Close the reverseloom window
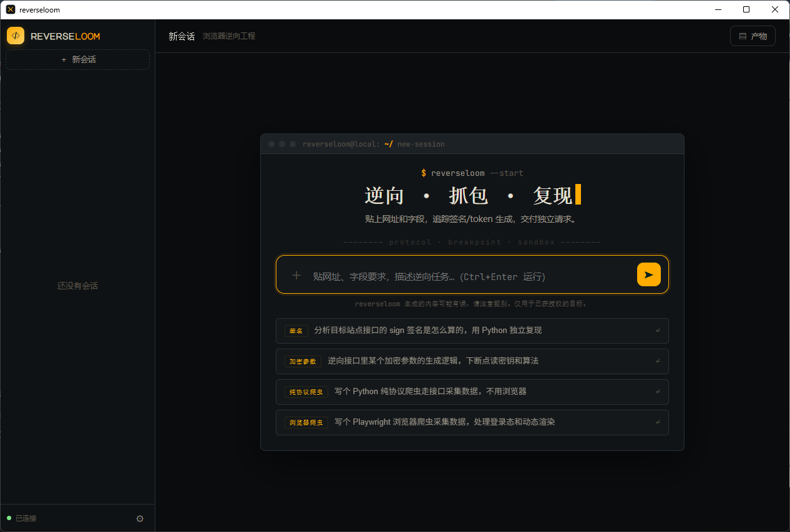Image resolution: width=790 pixels, height=532 pixels. (x=775, y=9)
